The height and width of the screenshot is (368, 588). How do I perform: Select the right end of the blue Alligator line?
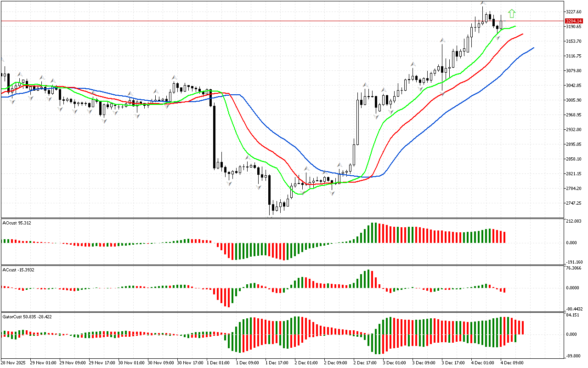pyautogui.click(x=533, y=48)
